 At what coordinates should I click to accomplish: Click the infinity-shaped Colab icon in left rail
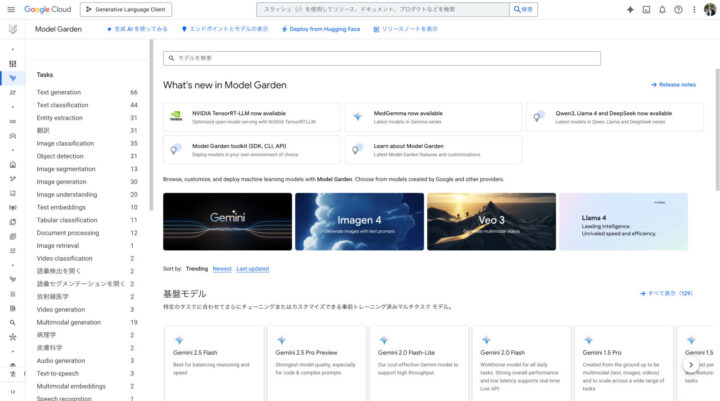tap(12, 122)
